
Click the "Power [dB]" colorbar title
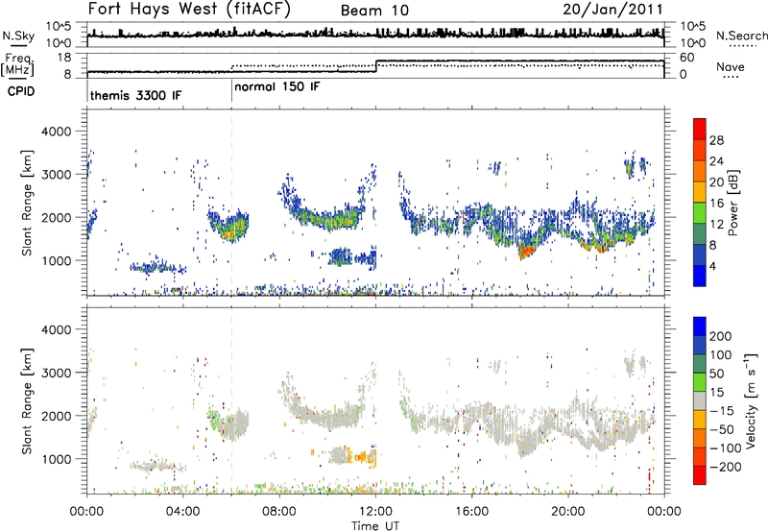732,203
